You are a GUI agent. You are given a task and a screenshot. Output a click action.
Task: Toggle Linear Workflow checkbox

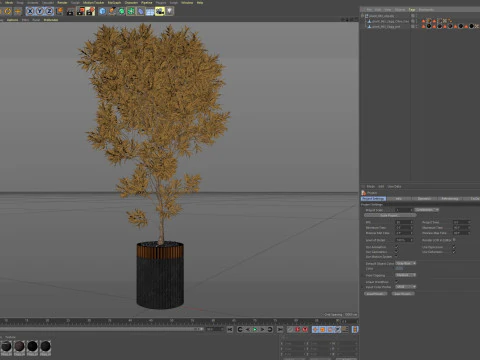397,282
